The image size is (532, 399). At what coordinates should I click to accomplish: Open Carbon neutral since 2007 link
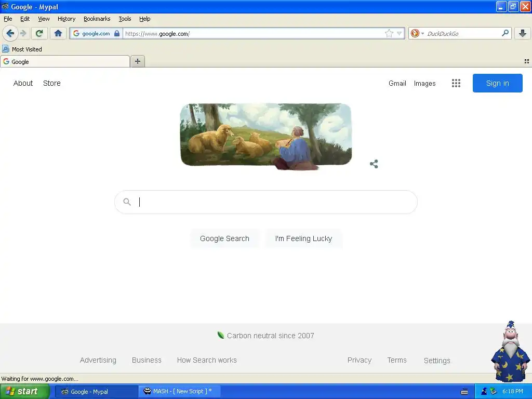click(x=270, y=336)
